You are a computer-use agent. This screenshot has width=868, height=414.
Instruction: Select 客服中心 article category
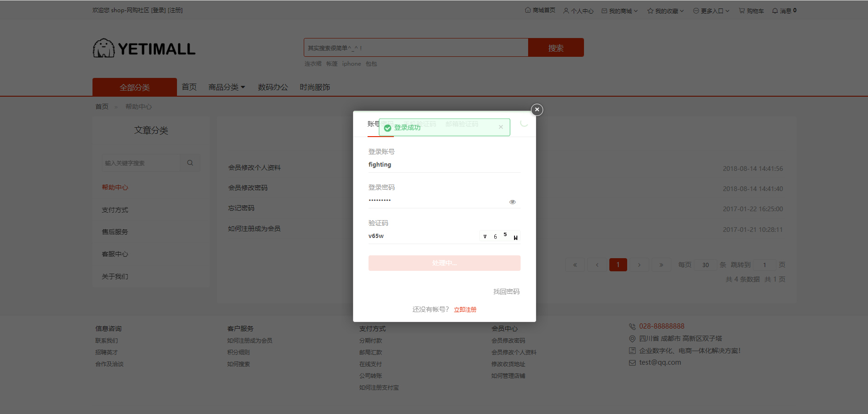coord(115,254)
